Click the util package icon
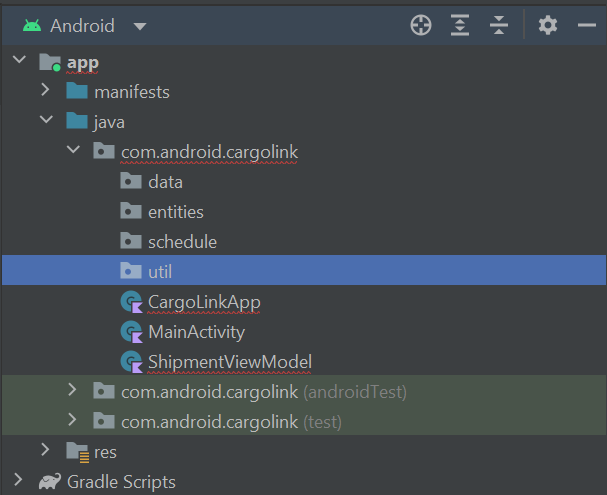Viewport: 607px width, 495px height. click(x=131, y=271)
